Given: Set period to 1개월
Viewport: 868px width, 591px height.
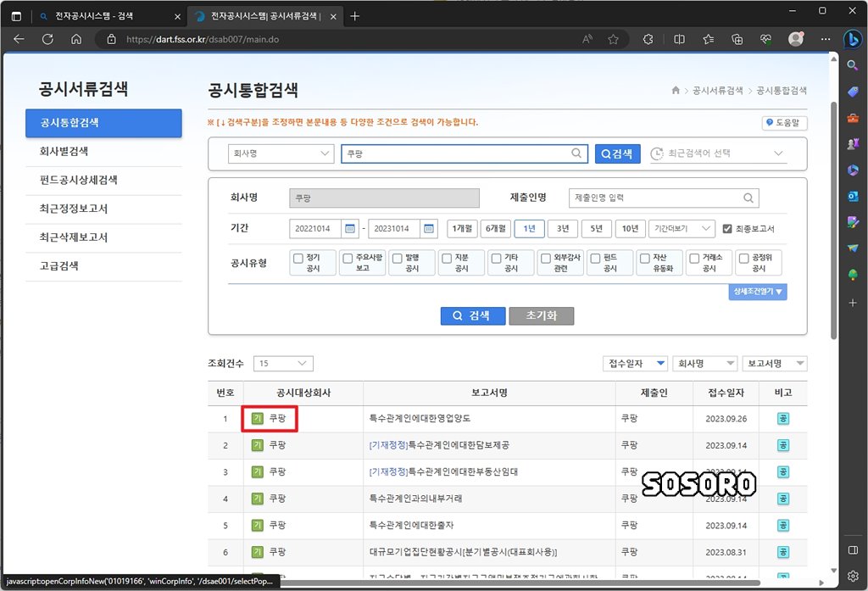Looking at the screenshot, I should pos(462,228).
